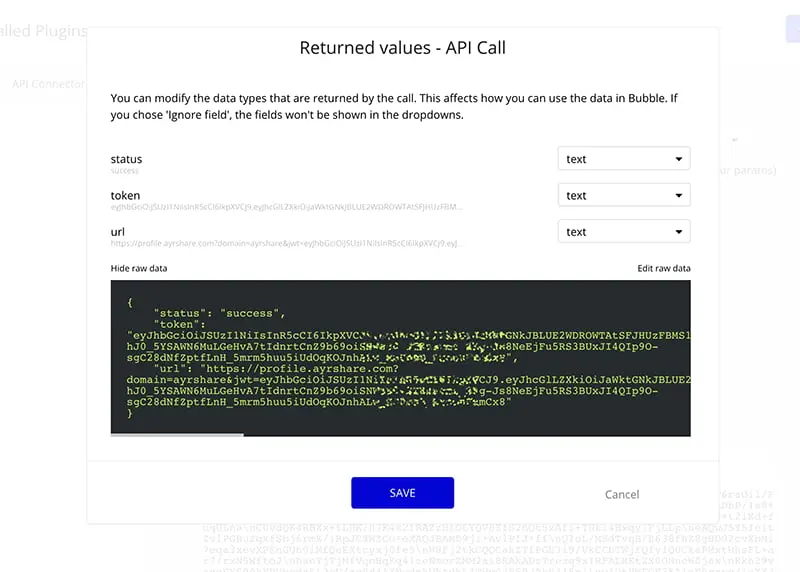
Task: Click the url field label
Action: (x=117, y=231)
